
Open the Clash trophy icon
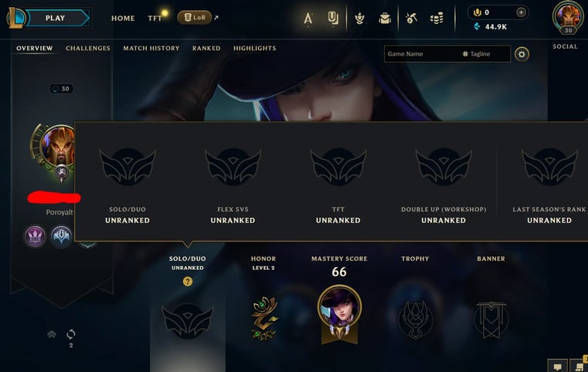(x=359, y=18)
